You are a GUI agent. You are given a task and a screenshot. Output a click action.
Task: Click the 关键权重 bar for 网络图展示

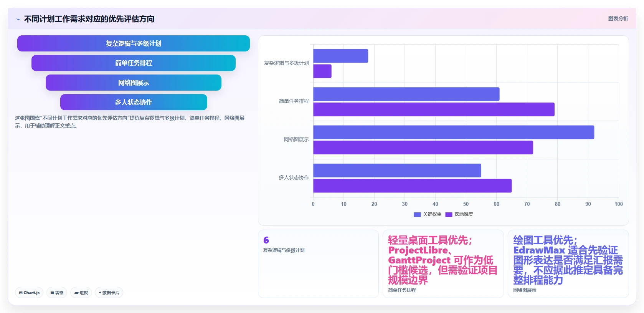tap(454, 132)
